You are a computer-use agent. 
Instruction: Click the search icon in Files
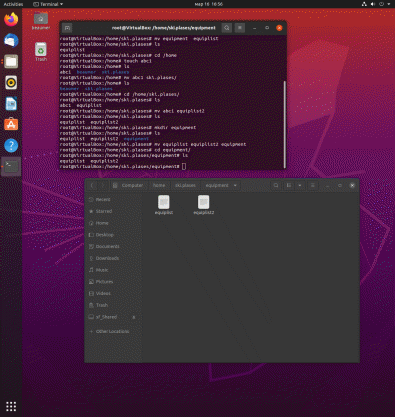click(276, 185)
